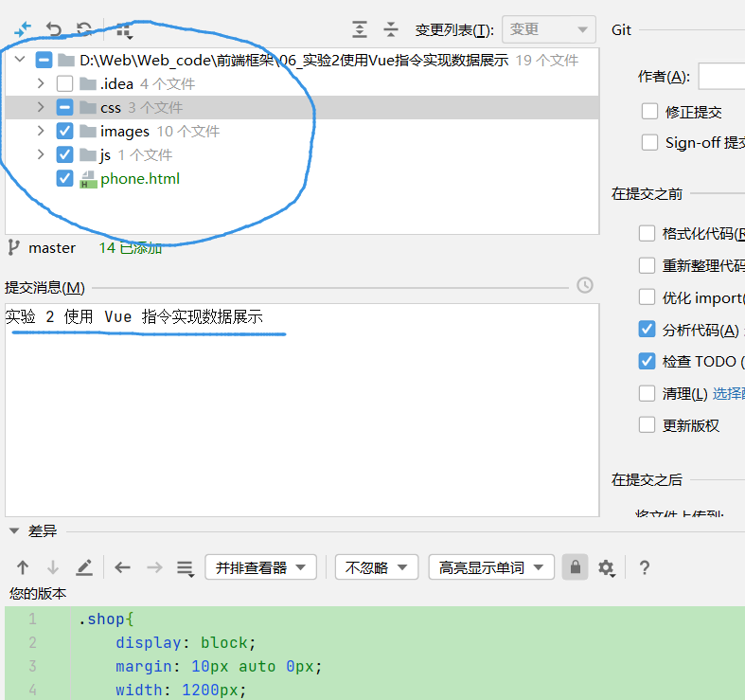This screenshot has width=745, height=700.
Task: Click the expand all icon
Action: [360, 30]
